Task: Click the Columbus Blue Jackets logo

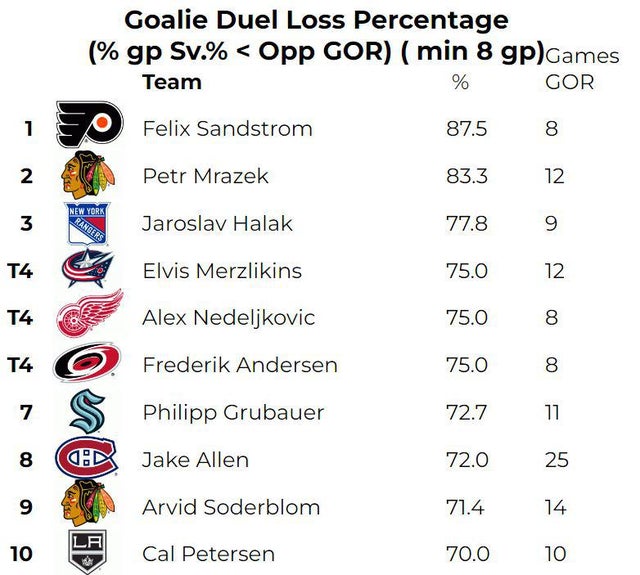Action: 88,270
